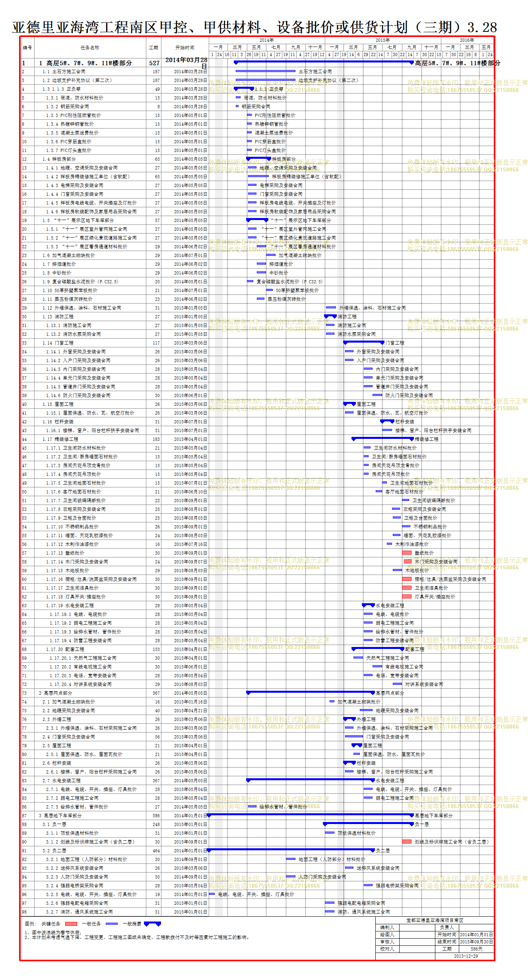Click the 编制人 label in the footer block
The image size is (528, 980).
[x=387, y=927]
